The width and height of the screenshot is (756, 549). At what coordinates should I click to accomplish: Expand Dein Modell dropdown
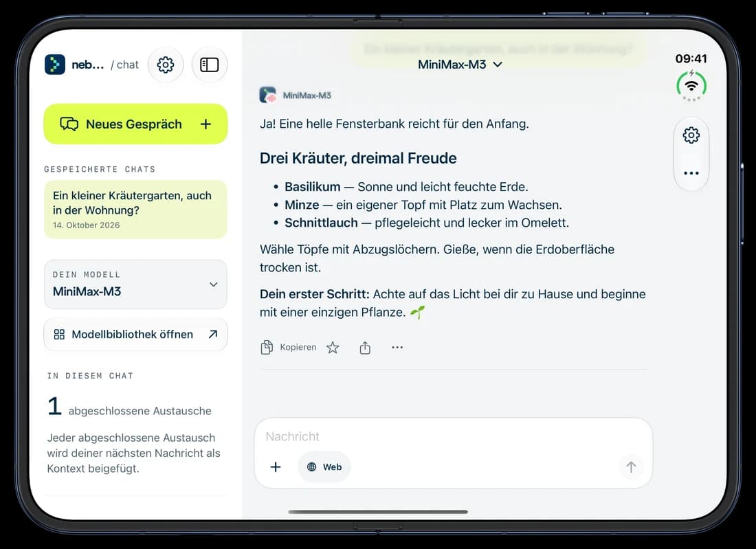(x=135, y=284)
